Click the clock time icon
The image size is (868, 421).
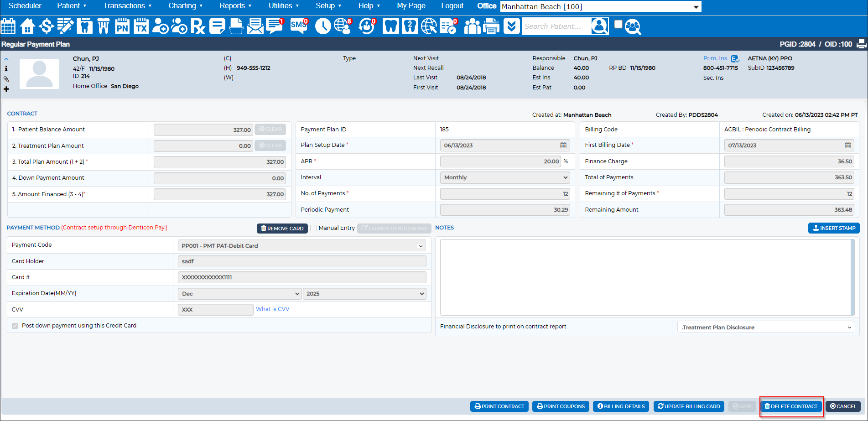(323, 26)
